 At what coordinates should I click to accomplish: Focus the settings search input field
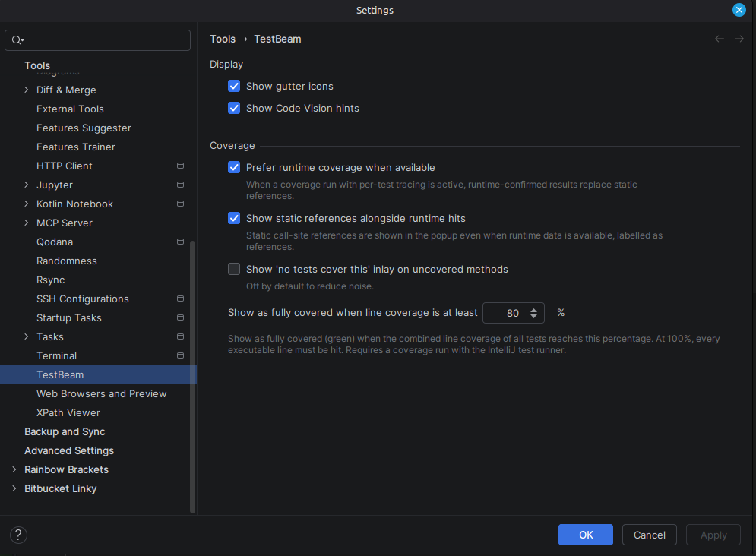97,40
